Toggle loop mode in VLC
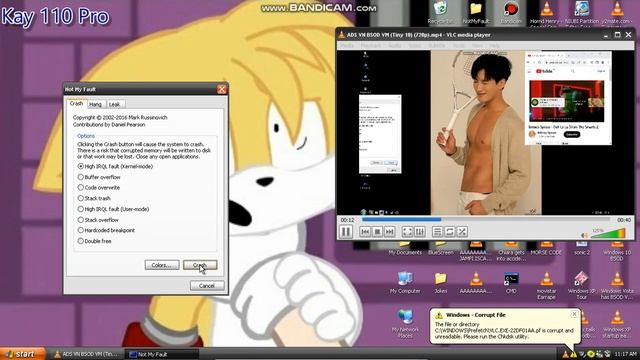This screenshot has width=640, height=360. 449,232
